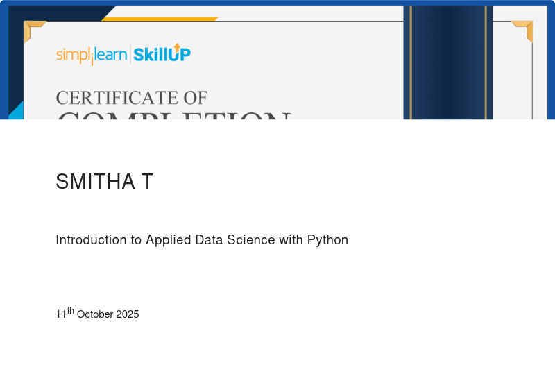Click the Introduction to Applied Data Science title
The height and width of the screenshot is (392, 555).
coord(201,240)
